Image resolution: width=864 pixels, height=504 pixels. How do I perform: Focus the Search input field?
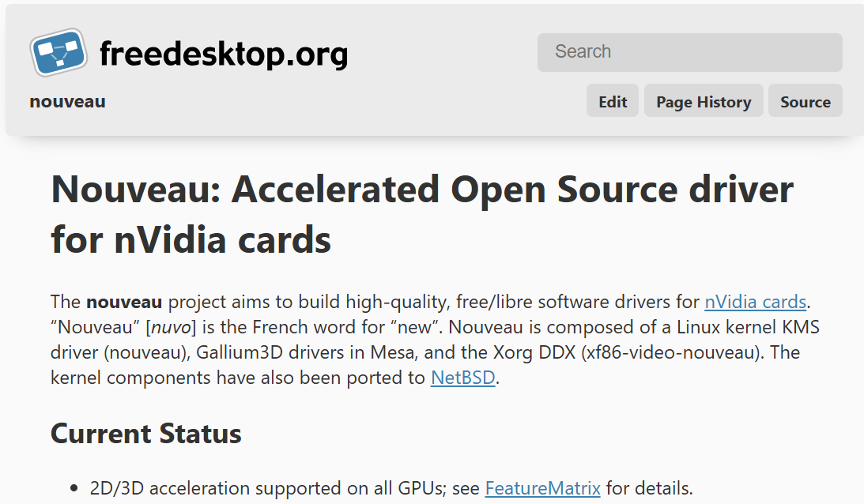(689, 52)
